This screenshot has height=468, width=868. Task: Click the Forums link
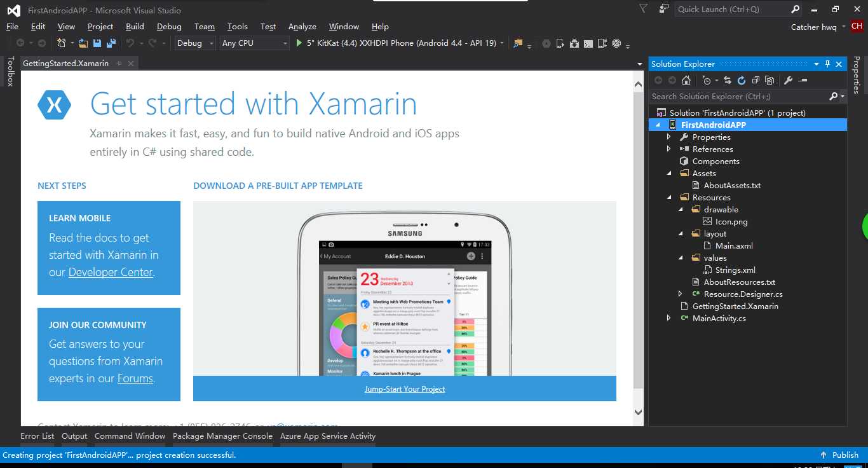click(135, 378)
